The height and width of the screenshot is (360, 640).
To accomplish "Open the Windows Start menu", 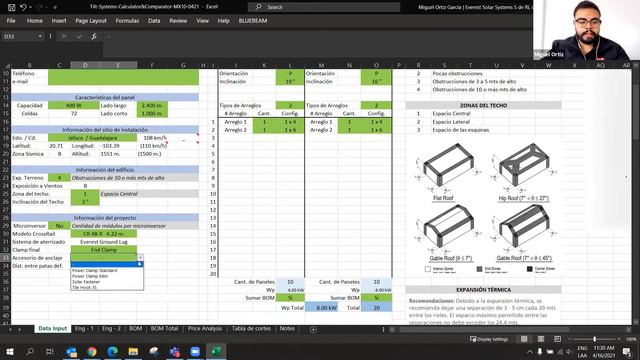I will [x=9, y=351].
